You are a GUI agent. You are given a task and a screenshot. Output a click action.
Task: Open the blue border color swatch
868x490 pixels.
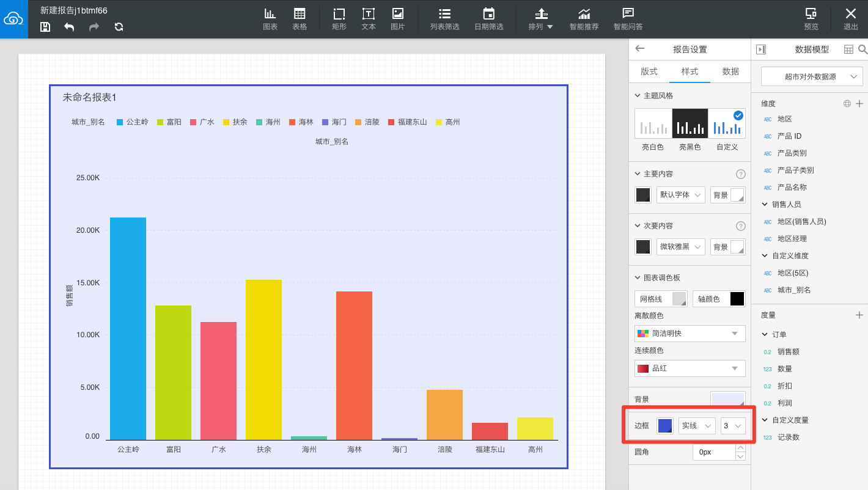click(665, 425)
